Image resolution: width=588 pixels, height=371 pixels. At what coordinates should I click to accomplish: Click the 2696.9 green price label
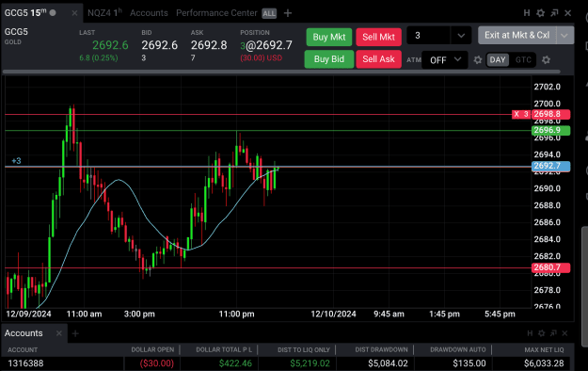pos(551,130)
